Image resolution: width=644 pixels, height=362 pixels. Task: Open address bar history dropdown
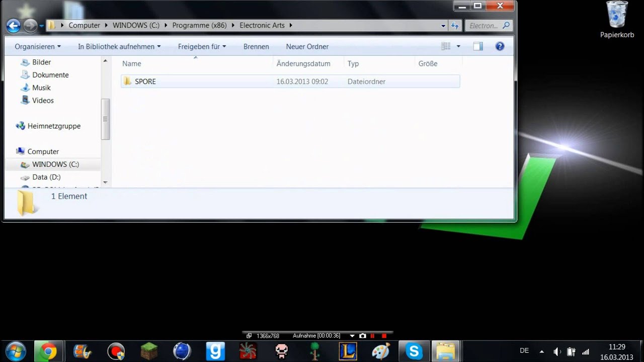tap(443, 26)
